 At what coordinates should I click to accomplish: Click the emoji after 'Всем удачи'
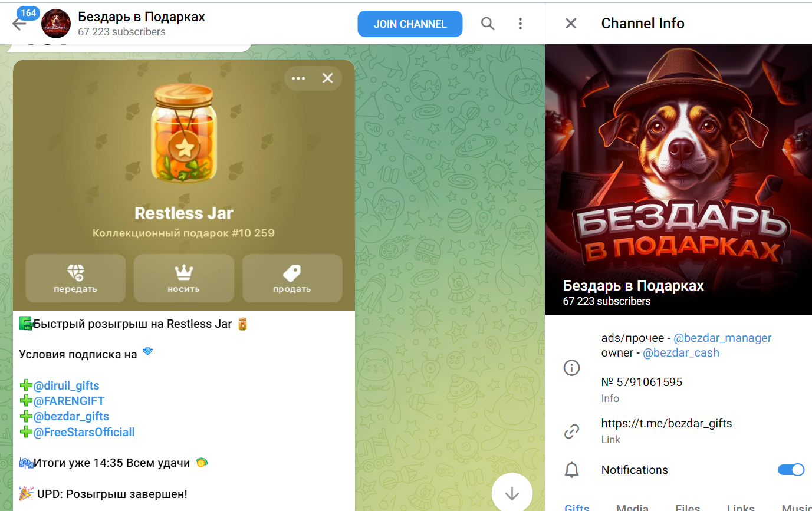point(202,463)
